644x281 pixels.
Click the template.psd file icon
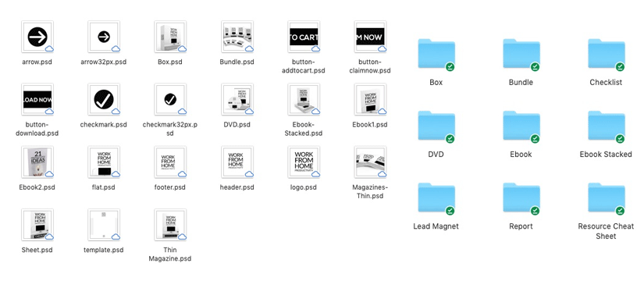104,225
